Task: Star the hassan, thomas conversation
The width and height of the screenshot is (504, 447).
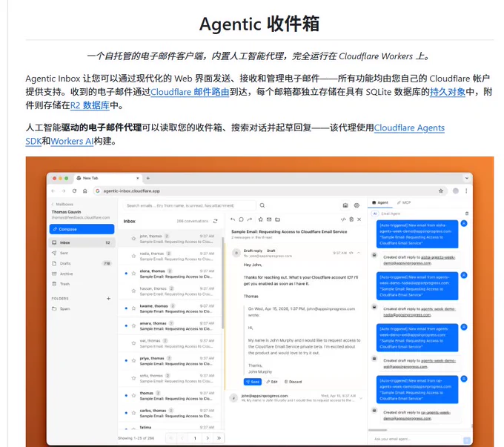Action: tap(133, 291)
